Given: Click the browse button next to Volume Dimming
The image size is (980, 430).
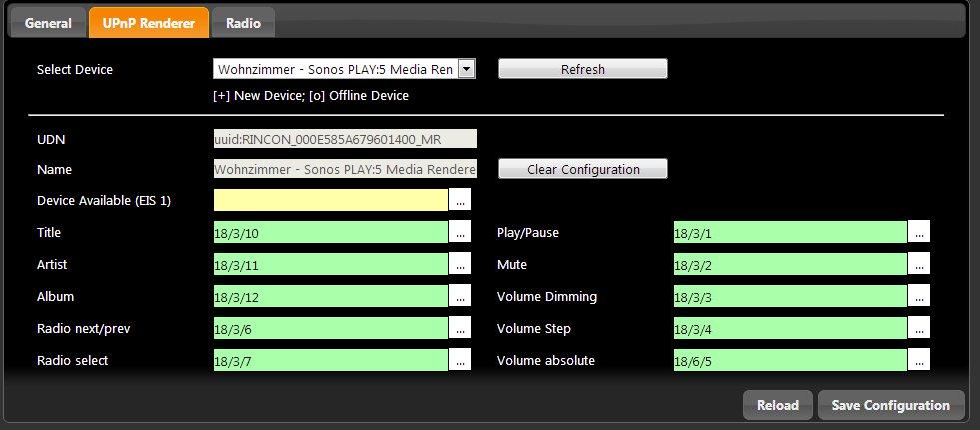Looking at the screenshot, I should point(919,296).
